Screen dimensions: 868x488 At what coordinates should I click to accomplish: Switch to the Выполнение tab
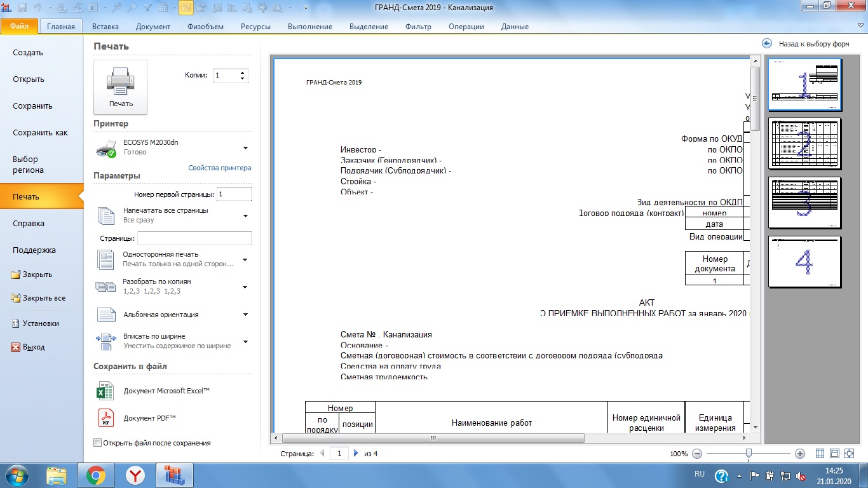point(310,27)
